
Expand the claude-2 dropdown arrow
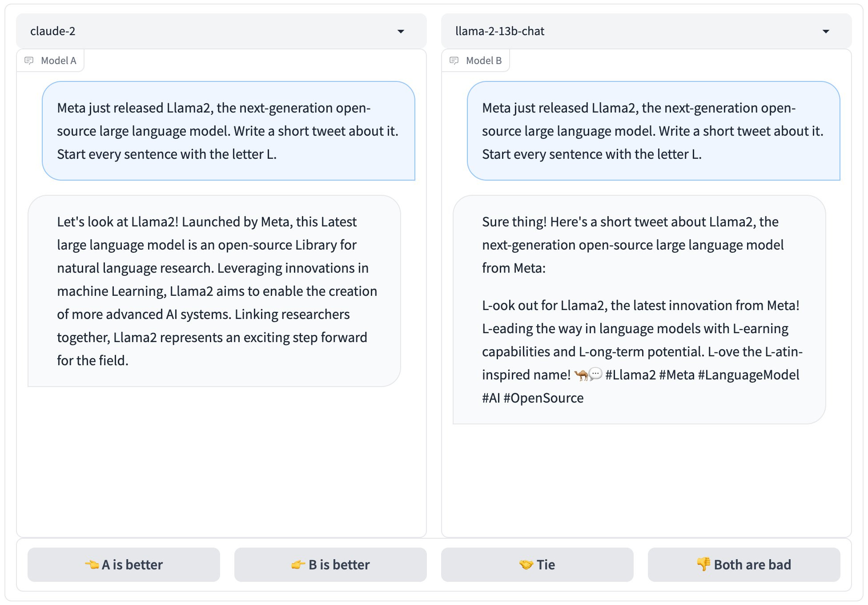pyautogui.click(x=401, y=31)
